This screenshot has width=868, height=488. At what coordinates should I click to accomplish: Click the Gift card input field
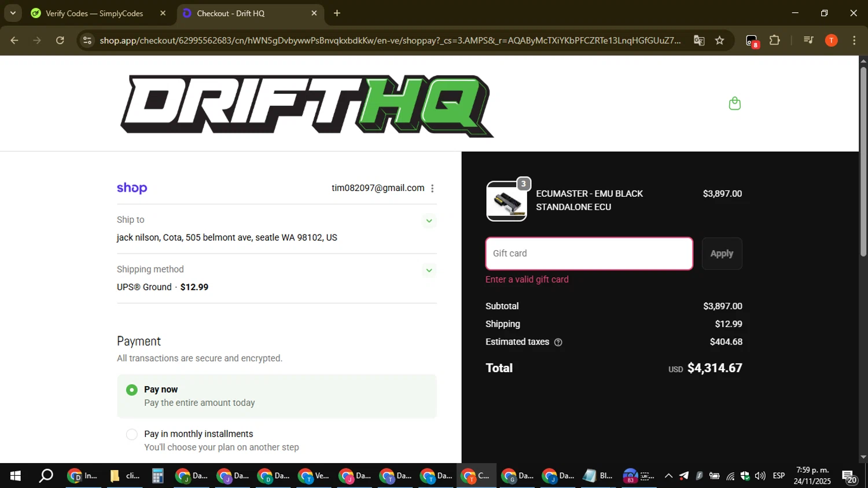pyautogui.click(x=589, y=254)
